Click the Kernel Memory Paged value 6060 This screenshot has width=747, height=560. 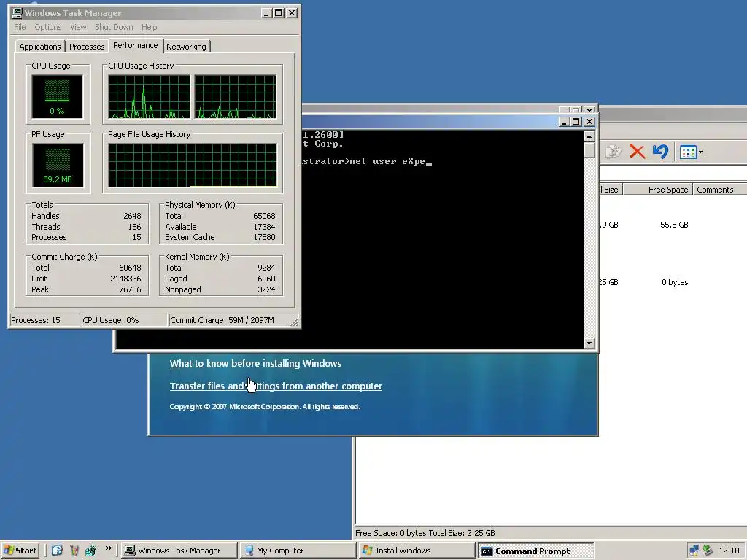(266, 279)
